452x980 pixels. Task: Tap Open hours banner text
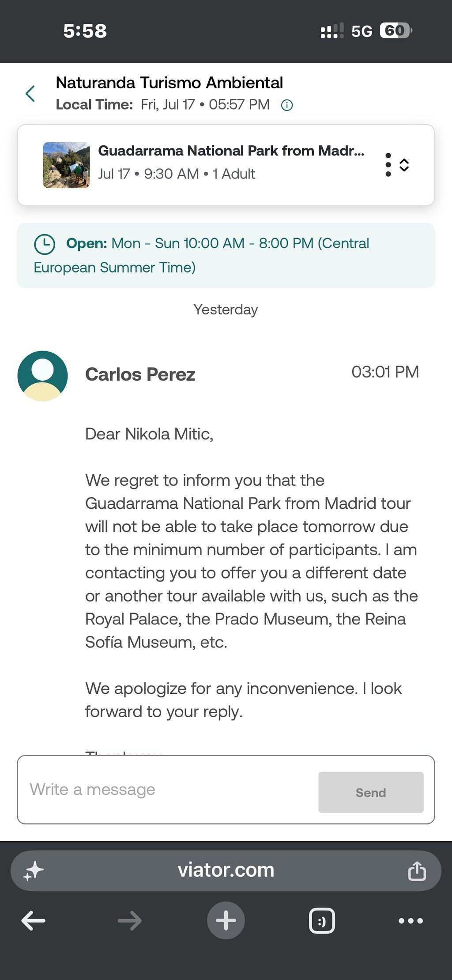click(x=201, y=255)
